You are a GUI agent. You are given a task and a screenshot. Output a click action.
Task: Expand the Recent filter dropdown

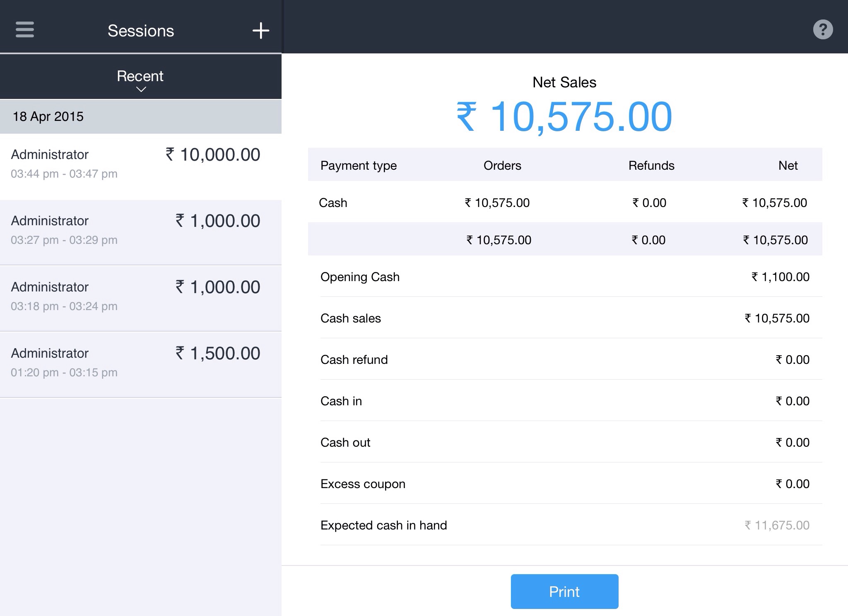pos(140,77)
